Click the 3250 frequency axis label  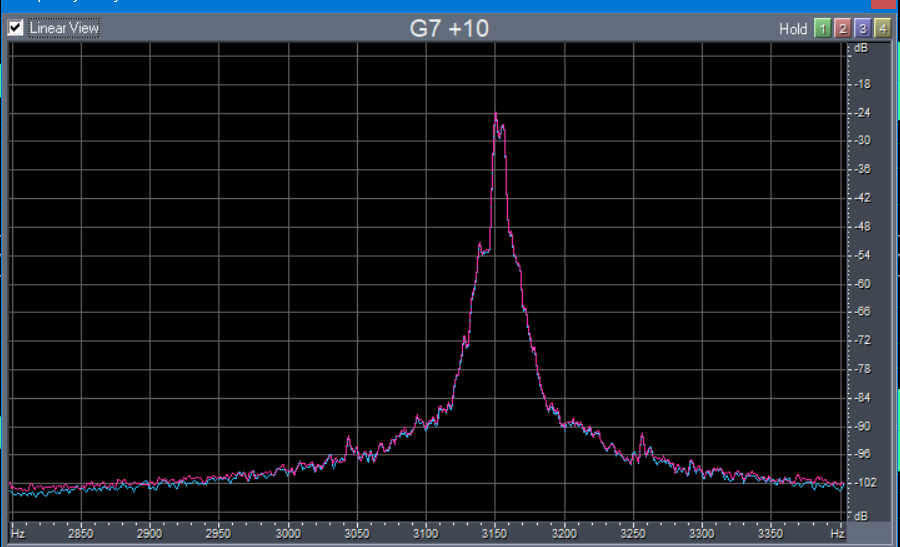click(x=633, y=534)
